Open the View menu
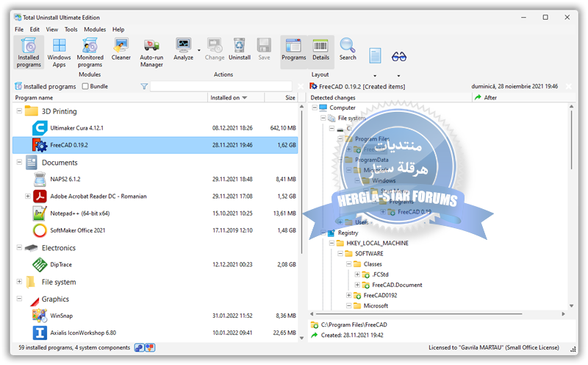The height and width of the screenshot is (365, 588). click(x=51, y=29)
